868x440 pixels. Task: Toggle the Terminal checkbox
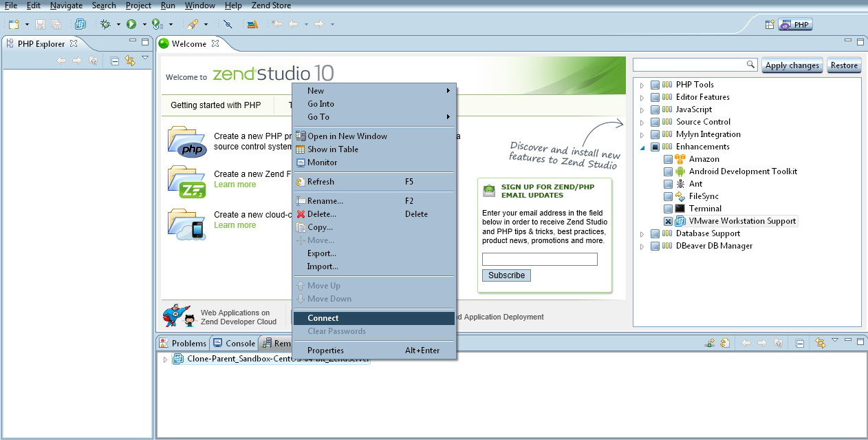coord(668,209)
